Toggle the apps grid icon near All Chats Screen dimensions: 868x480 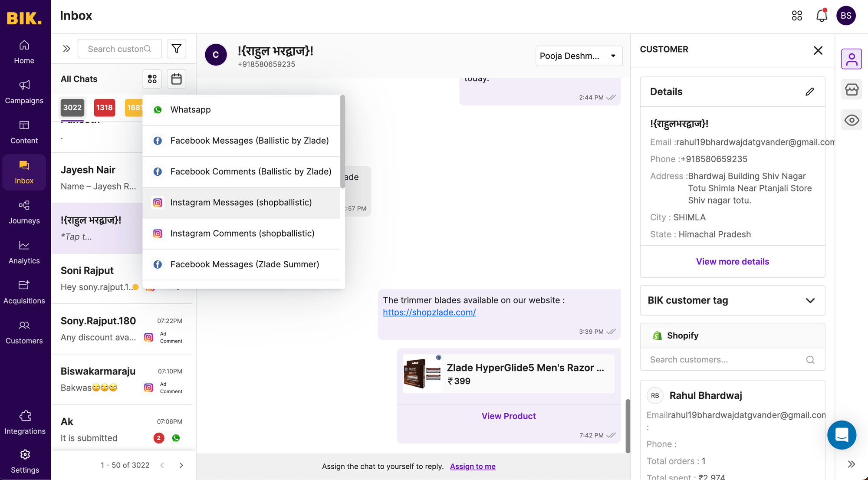tap(152, 79)
